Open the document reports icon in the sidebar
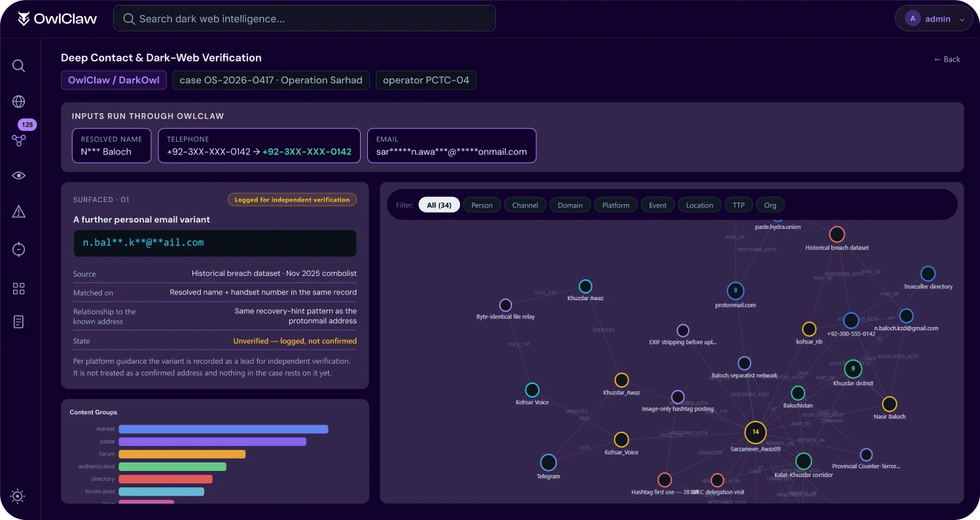This screenshot has width=980, height=520. click(19, 322)
